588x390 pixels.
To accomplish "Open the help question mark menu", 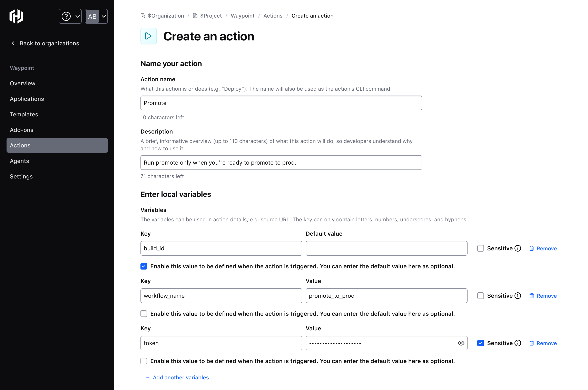I will tap(70, 16).
